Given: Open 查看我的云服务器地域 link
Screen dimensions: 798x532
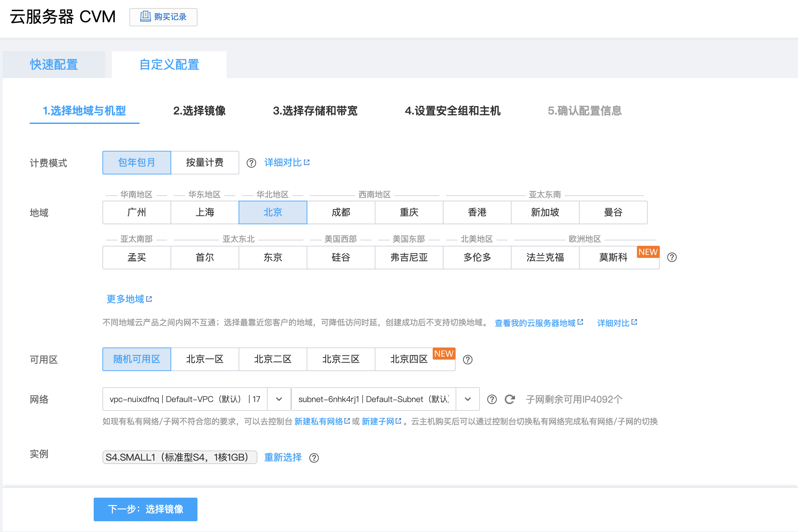Looking at the screenshot, I should [539, 323].
